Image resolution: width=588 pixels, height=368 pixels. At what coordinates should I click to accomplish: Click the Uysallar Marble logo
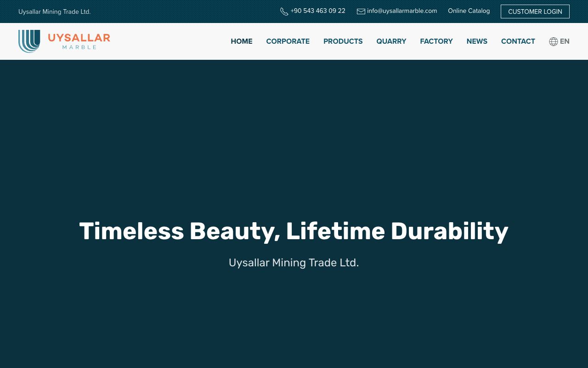click(x=64, y=41)
